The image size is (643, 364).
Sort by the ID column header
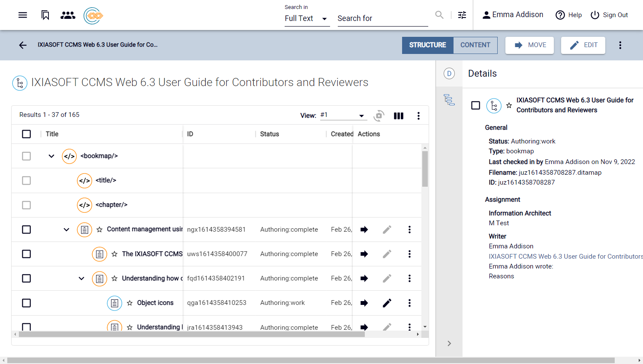pos(190,134)
